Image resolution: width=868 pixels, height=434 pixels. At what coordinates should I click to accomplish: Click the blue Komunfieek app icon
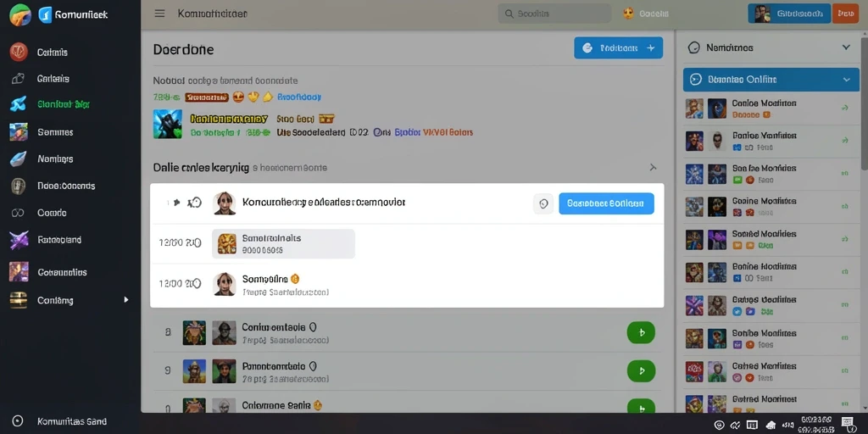coord(46,15)
